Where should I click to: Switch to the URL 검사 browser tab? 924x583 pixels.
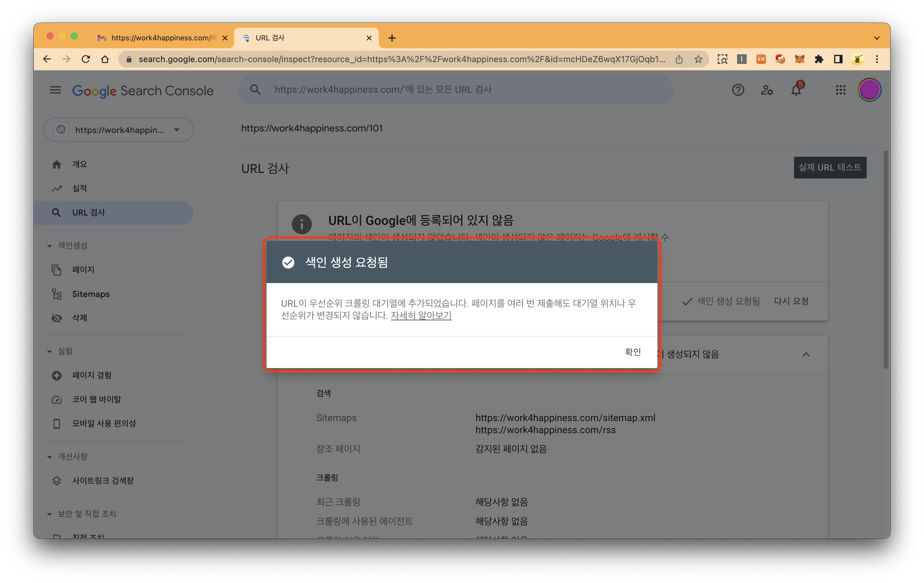[x=270, y=38]
